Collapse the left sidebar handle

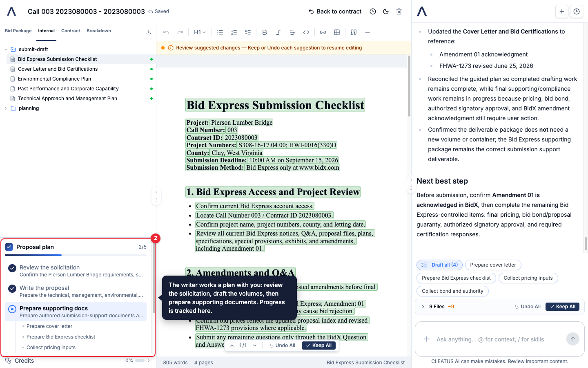pyautogui.click(x=156, y=196)
